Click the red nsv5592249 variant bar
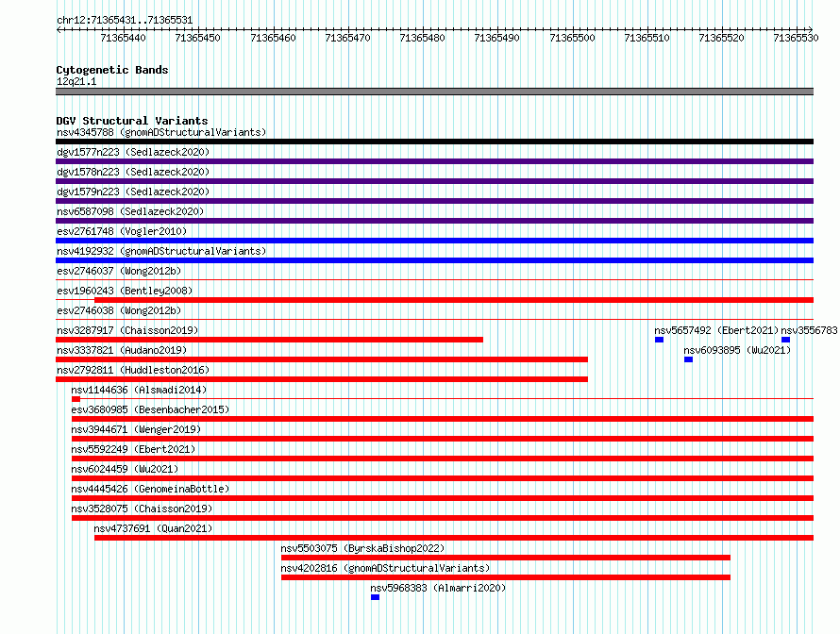840x634 pixels. tap(443, 459)
